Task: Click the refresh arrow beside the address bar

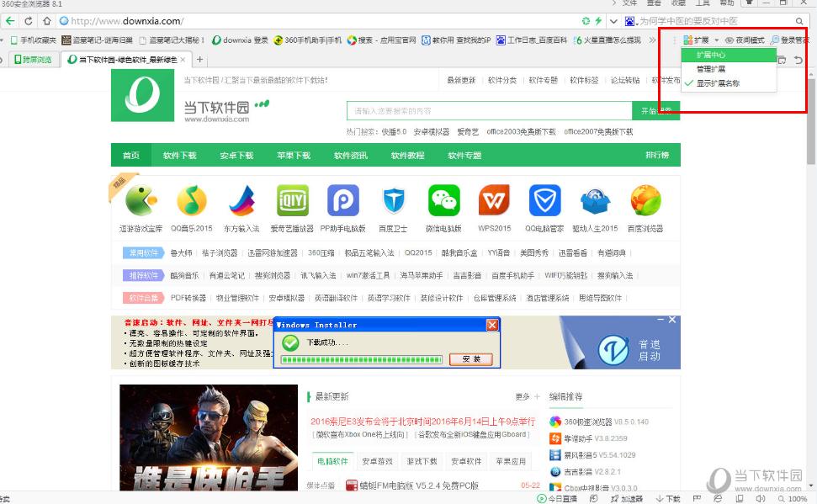Action: [x=28, y=21]
